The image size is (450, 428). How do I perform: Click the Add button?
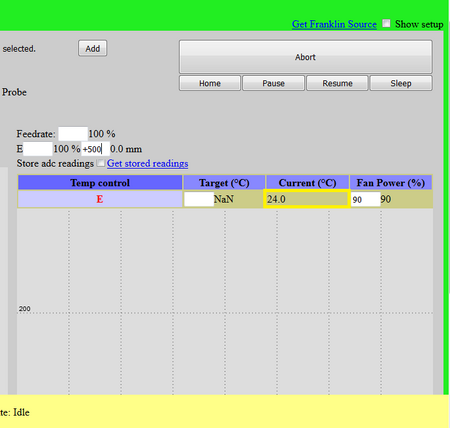click(93, 49)
